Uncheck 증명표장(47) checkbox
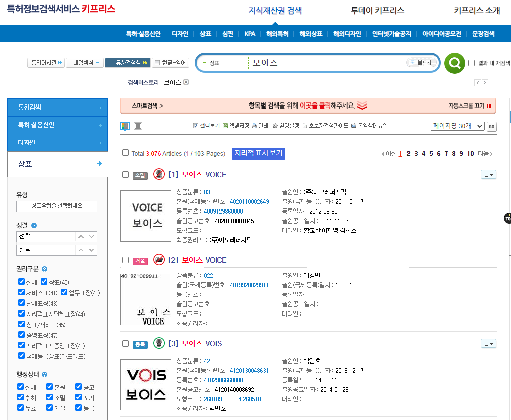511x420 pixels. (21, 334)
